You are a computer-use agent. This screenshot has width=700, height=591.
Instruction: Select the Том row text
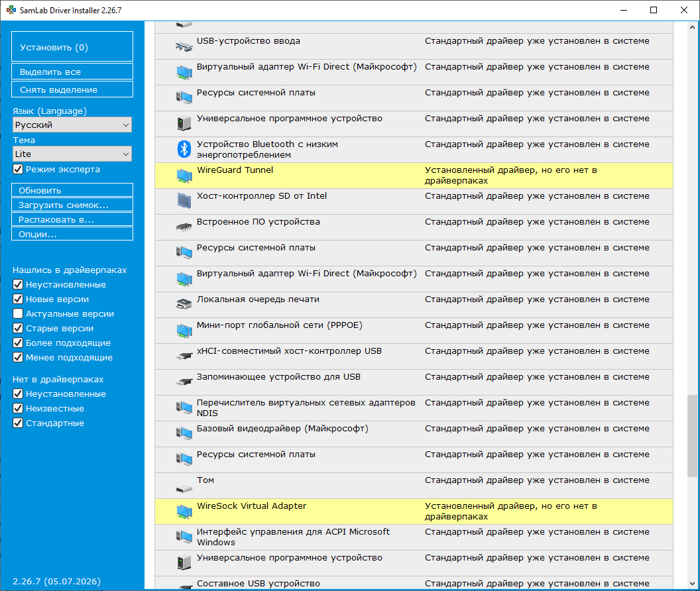coord(205,480)
